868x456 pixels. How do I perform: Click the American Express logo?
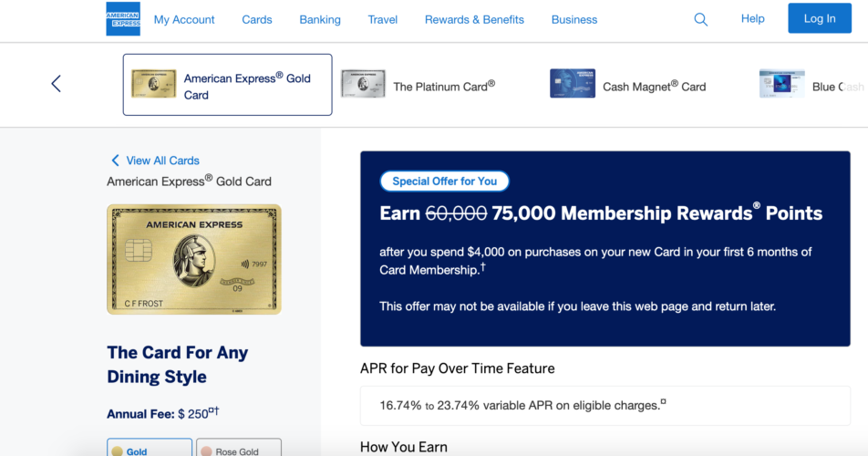123,19
